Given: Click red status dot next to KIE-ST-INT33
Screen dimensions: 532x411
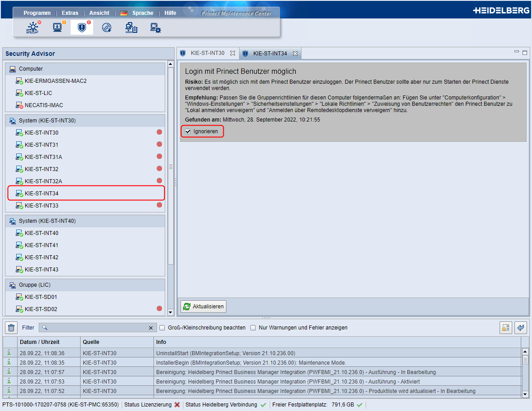Looking at the screenshot, I should 159,205.
